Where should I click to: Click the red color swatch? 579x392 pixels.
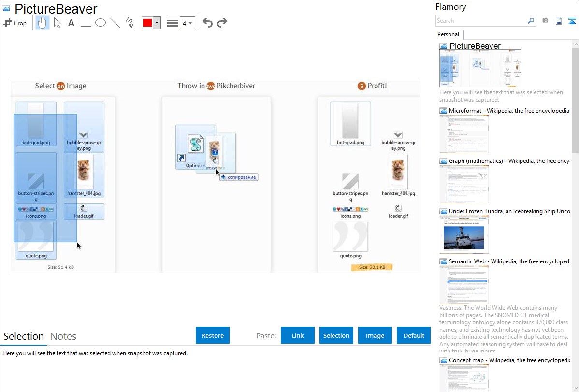click(x=147, y=23)
